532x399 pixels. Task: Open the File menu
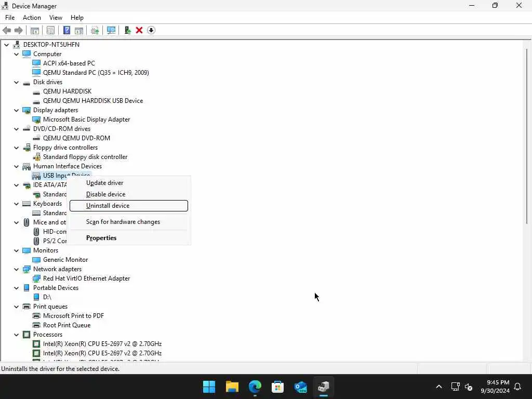(10, 18)
